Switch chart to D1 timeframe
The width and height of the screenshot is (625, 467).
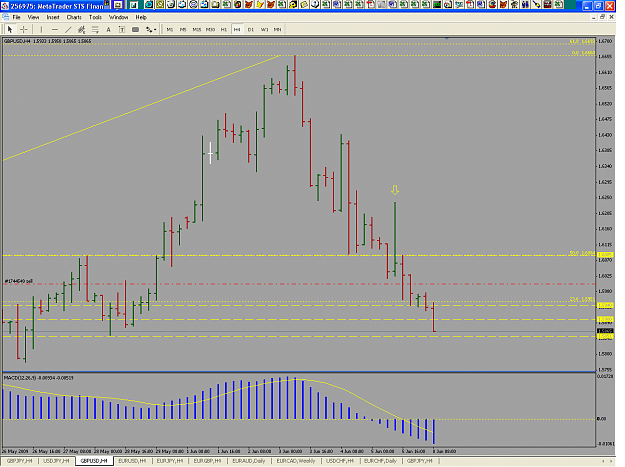[x=251, y=29]
